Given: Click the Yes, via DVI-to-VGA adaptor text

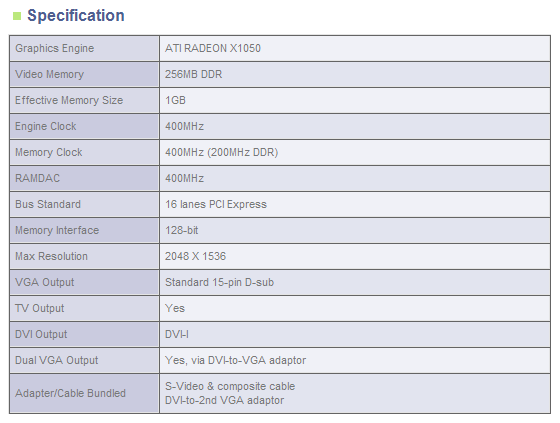Looking at the screenshot, I should (235, 360).
